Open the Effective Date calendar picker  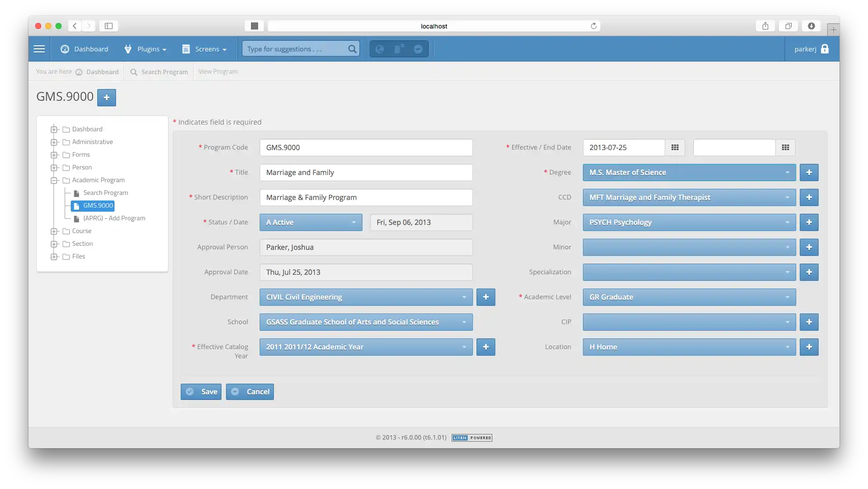coord(675,148)
